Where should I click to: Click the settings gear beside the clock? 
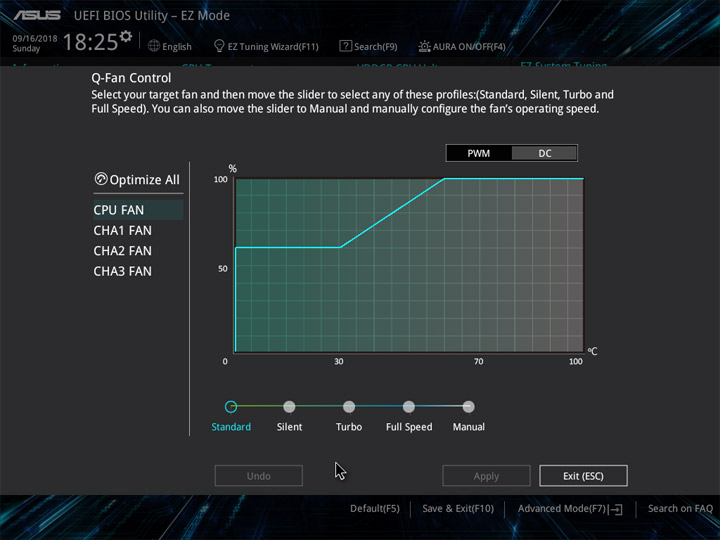[126, 36]
